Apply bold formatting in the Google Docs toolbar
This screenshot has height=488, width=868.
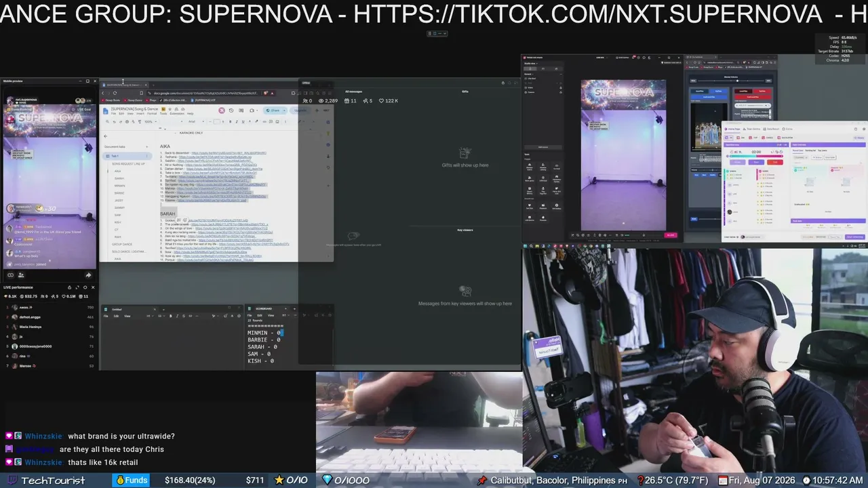click(x=230, y=122)
